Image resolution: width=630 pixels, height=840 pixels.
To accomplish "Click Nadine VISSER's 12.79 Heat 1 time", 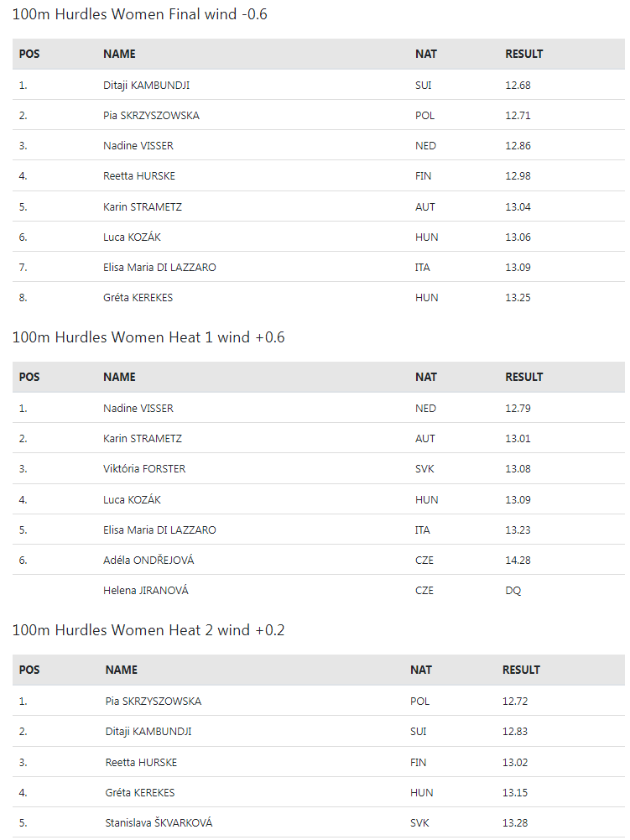I will coord(518,409).
